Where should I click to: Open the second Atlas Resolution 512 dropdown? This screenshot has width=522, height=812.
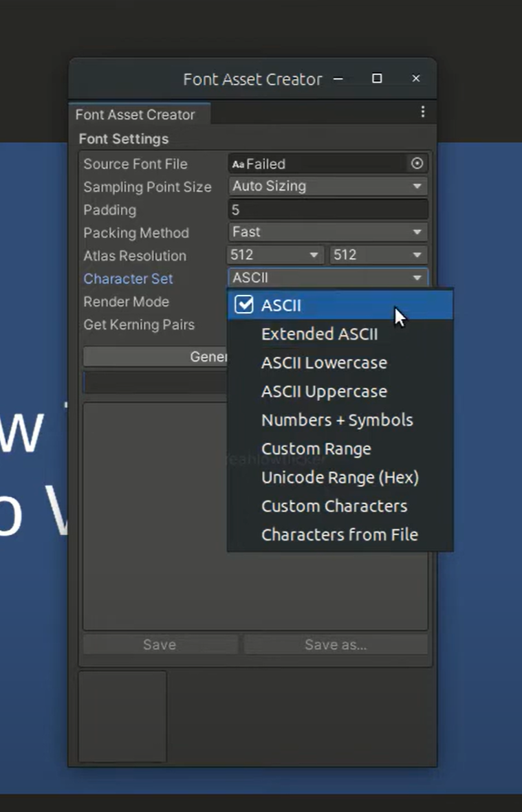point(378,255)
